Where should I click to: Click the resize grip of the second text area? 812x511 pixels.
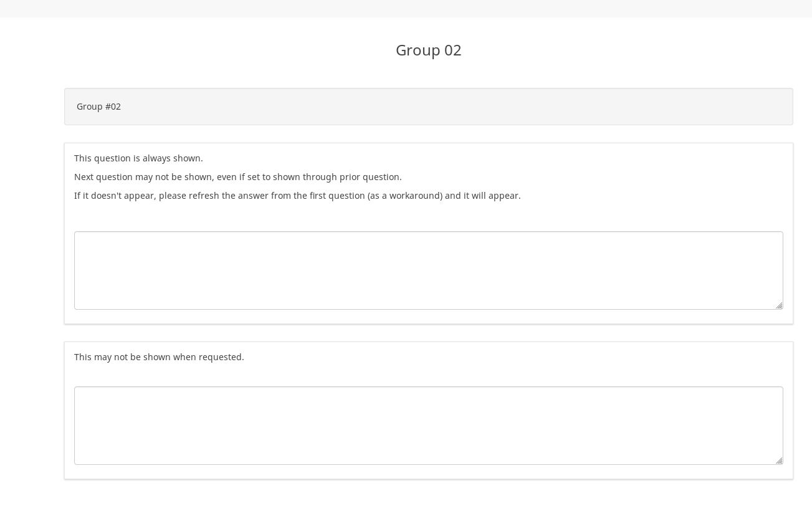click(x=779, y=461)
